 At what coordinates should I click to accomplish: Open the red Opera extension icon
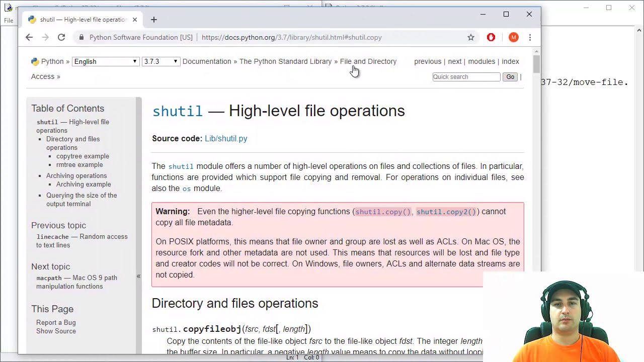pyautogui.click(x=491, y=37)
